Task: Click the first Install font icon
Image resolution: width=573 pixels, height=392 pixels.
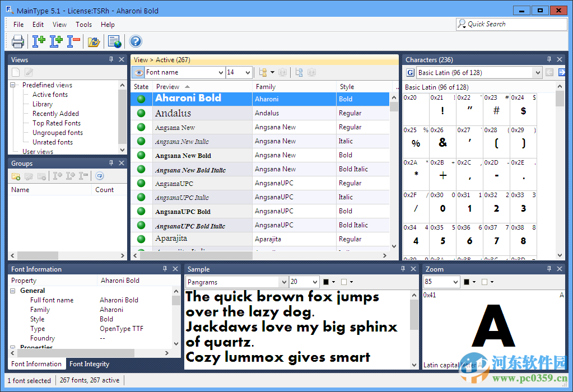Action: tap(39, 41)
